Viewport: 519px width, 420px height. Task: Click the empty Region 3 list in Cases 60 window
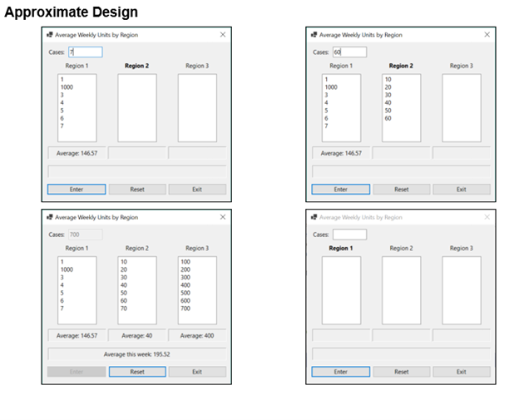[x=462, y=108]
